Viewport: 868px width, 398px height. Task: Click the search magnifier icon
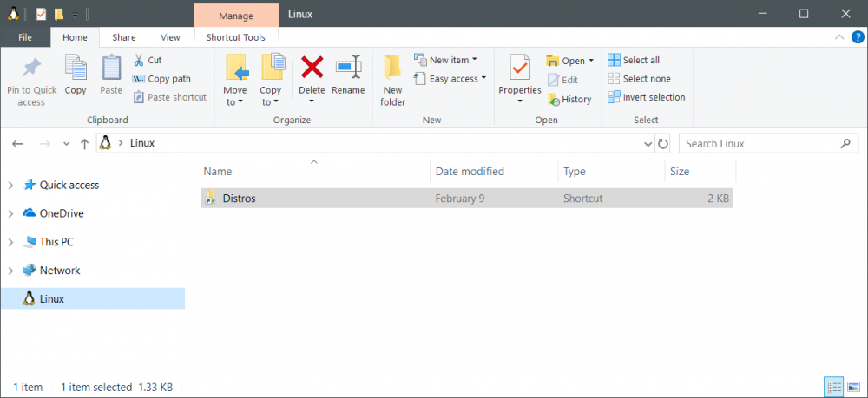tap(845, 144)
